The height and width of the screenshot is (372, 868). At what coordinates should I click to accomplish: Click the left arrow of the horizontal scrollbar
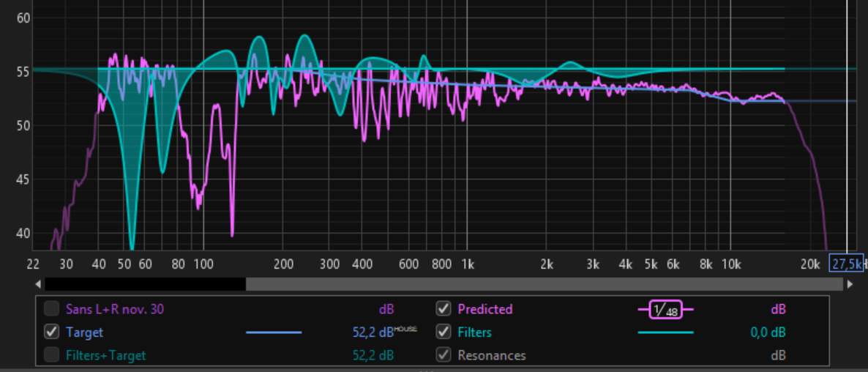pos(37,284)
